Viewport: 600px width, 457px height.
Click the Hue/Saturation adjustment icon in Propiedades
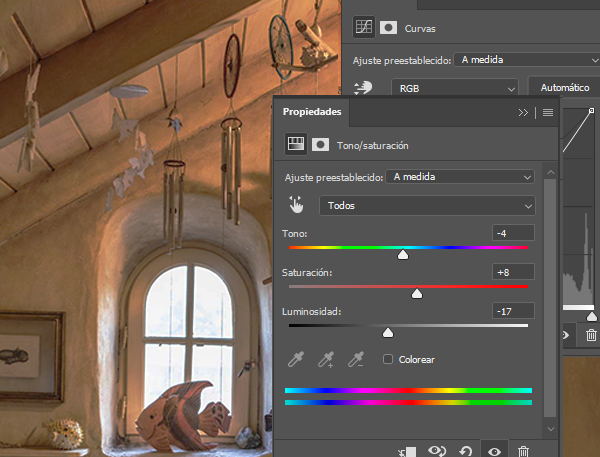296,145
